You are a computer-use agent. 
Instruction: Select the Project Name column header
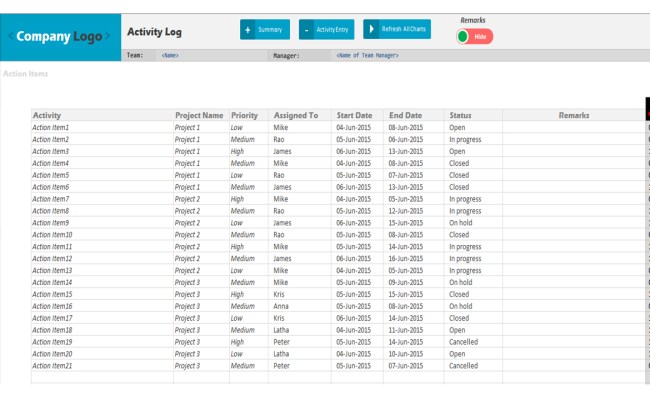tap(201, 115)
